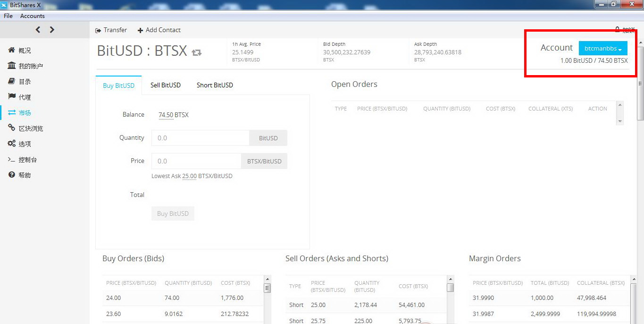Click the 47,998.464 collateral value

[592, 298]
